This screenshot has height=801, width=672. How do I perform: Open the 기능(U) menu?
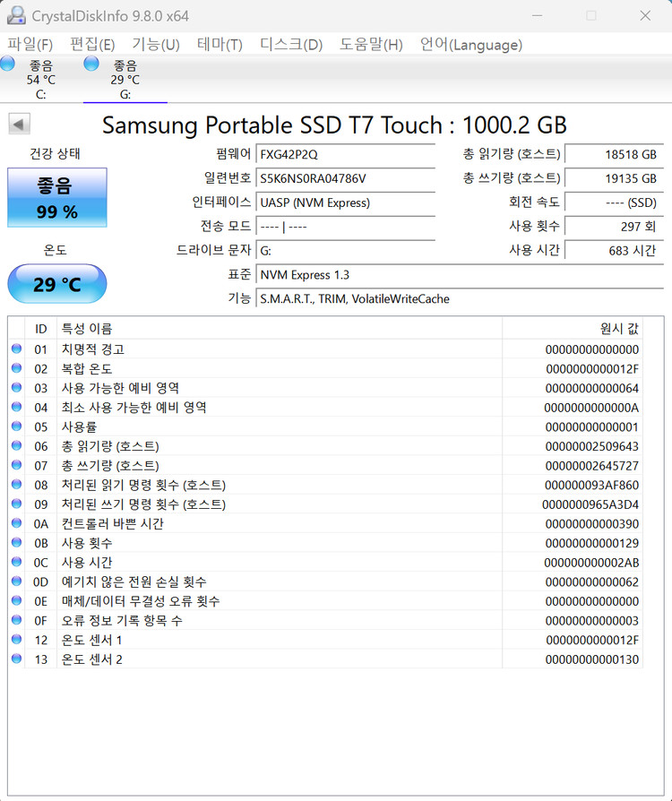pyautogui.click(x=156, y=45)
